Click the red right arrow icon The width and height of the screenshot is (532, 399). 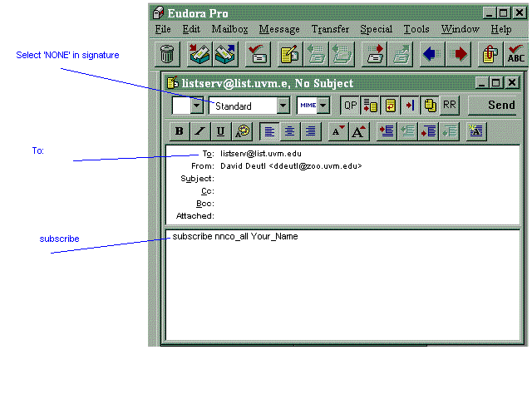(456, 55)
